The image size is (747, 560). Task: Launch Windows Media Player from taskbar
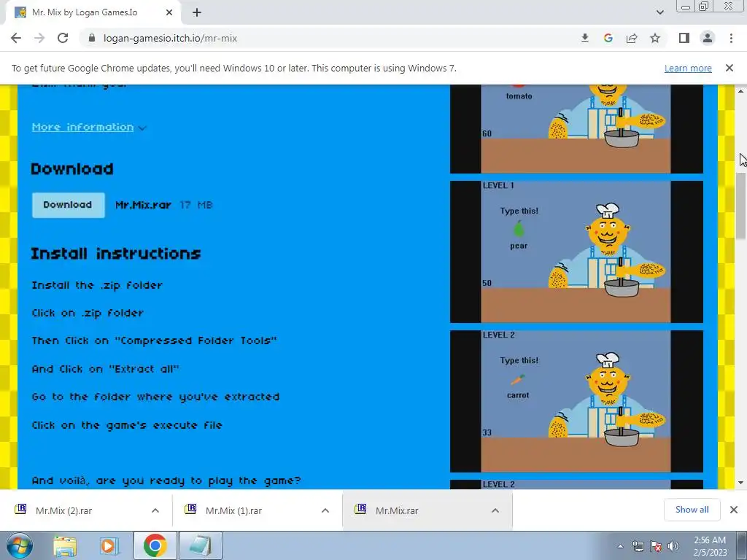pos(109,545)
